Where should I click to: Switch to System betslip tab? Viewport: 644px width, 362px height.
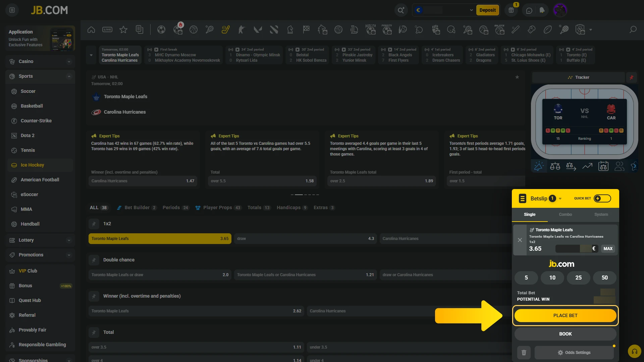pos(601,215)
